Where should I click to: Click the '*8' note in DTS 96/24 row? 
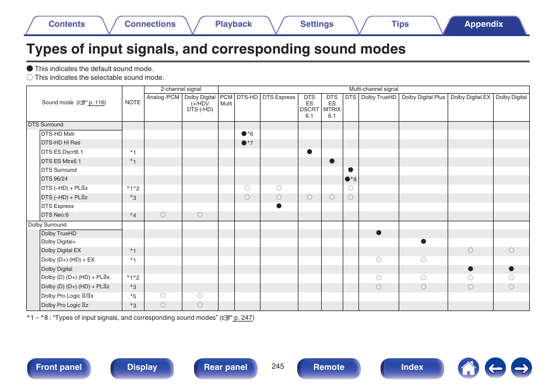click(354, 179)
